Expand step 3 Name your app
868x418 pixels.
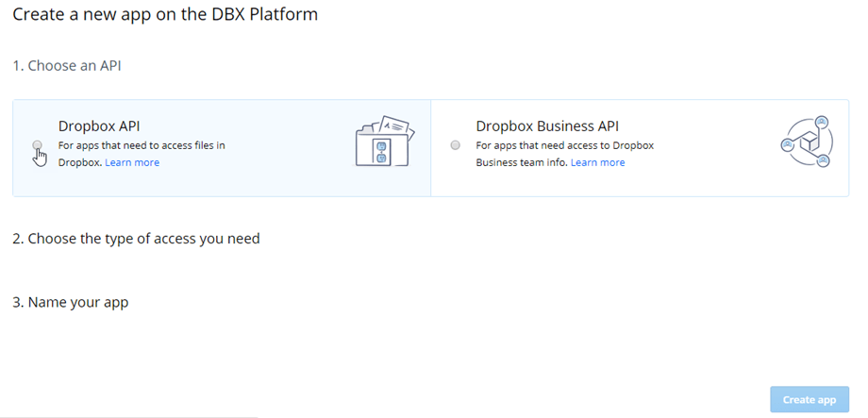coord(71,303)
